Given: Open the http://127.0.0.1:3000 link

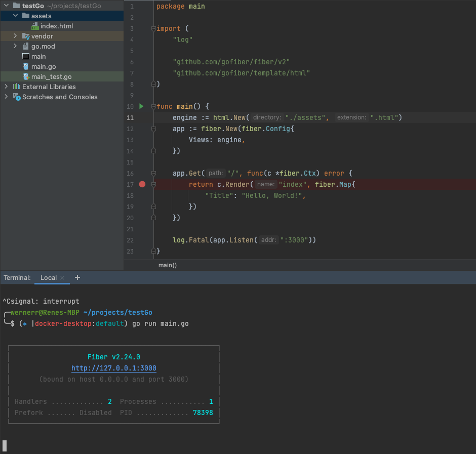Looking at the screenshot, I should point(113,368).
